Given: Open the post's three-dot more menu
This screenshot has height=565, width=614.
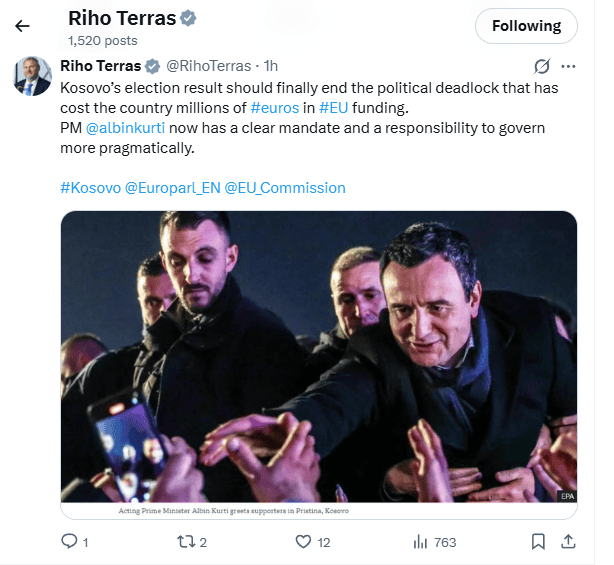Looking at the screenshot, I should point(569,67).
